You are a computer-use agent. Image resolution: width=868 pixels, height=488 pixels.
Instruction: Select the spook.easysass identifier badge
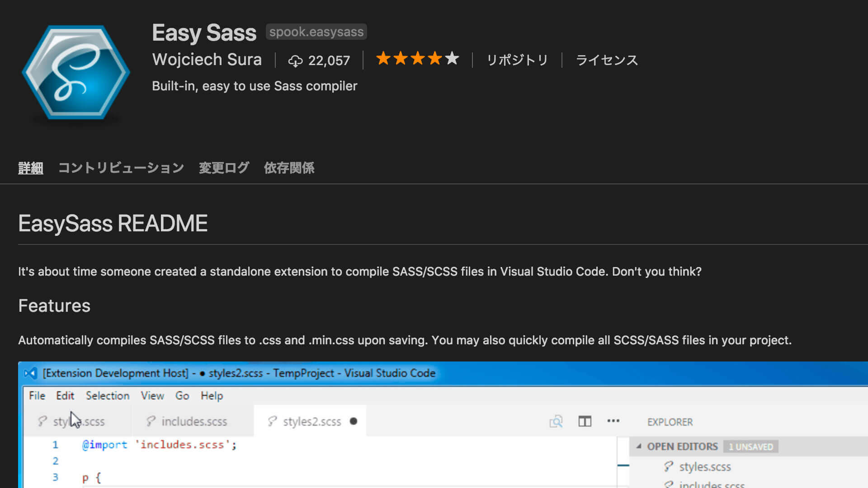click(316, 32)
